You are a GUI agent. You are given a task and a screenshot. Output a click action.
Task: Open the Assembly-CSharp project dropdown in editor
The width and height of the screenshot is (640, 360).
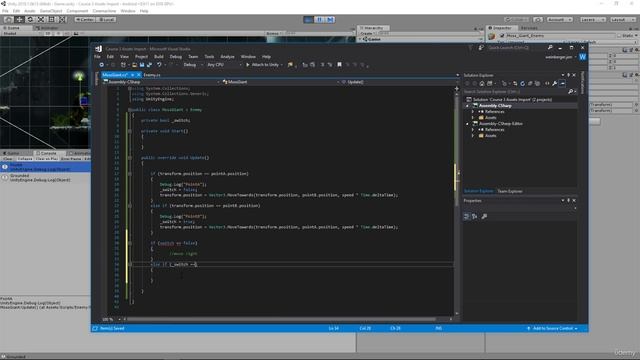pyautogui.click(x=162, y=82)
